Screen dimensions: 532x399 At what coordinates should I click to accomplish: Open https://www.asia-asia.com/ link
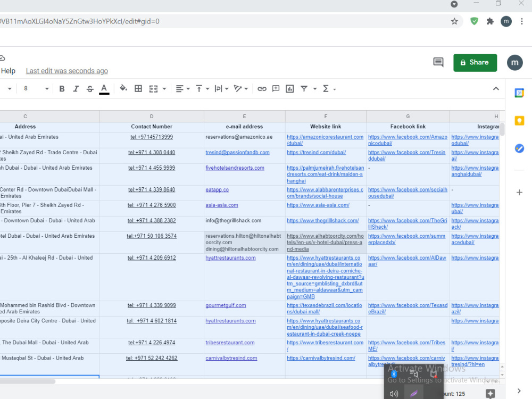(x=318, y=205)
